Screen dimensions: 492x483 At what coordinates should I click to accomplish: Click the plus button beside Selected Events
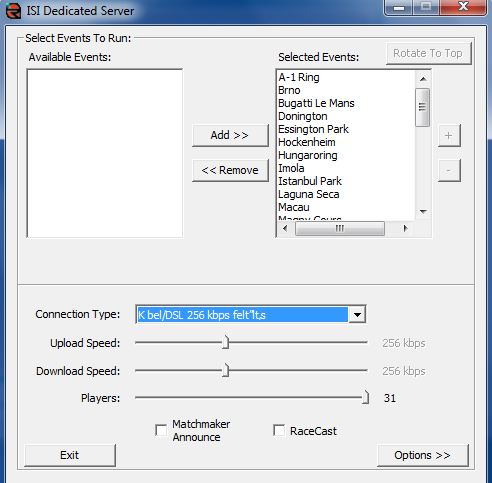pos(449,135)
